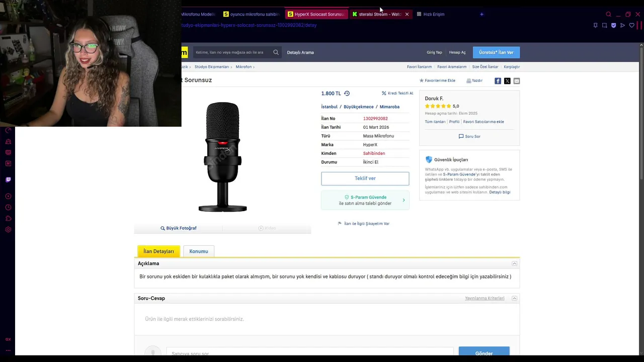
Task: Click the snapshot capture icon
Action: tap(604, 25)
